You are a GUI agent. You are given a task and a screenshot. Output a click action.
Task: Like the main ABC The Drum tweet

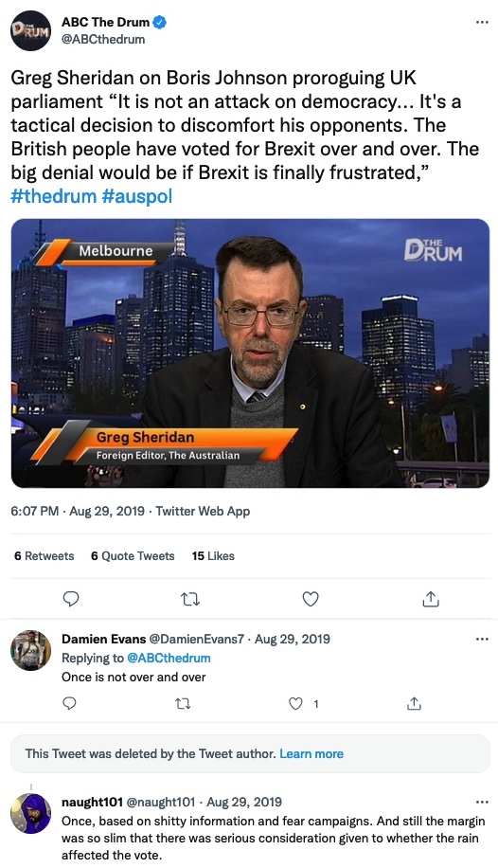pyautogui.click(x=311, y=599)
